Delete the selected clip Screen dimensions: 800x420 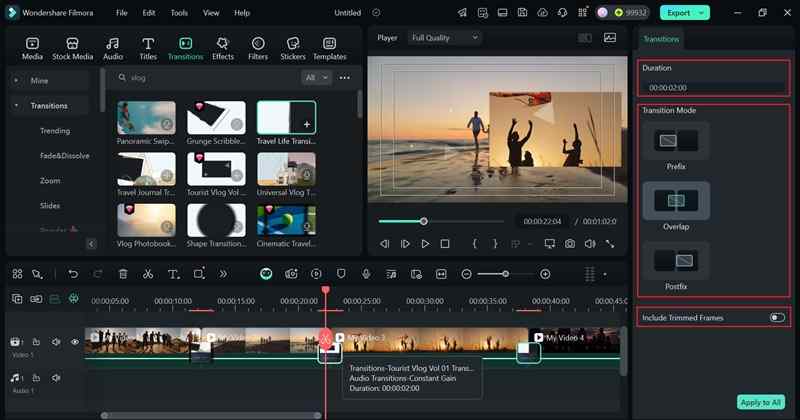pyautogui.click(x=123, y=274)
